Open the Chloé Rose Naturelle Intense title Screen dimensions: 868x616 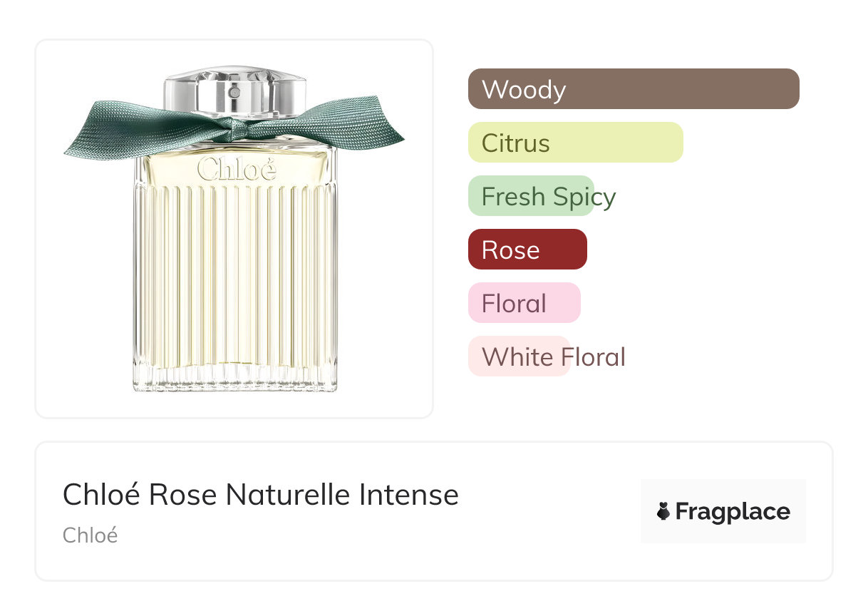pos(260,495)
